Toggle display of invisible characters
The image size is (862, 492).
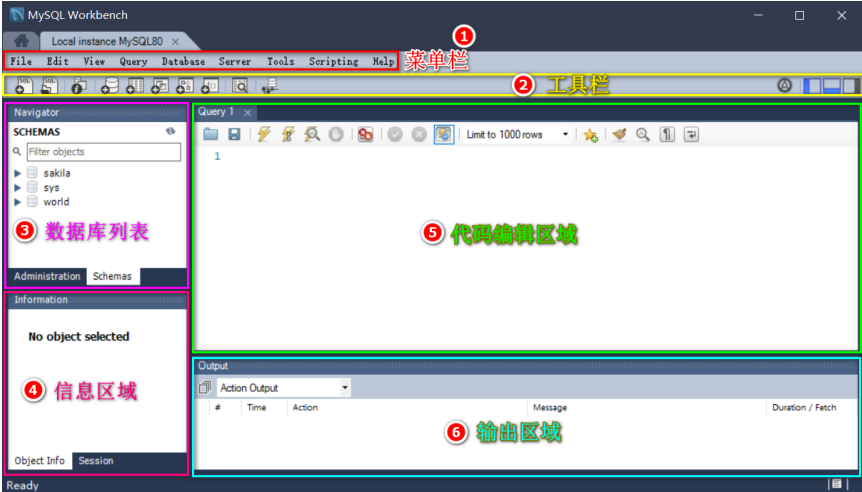click(667, 134)
